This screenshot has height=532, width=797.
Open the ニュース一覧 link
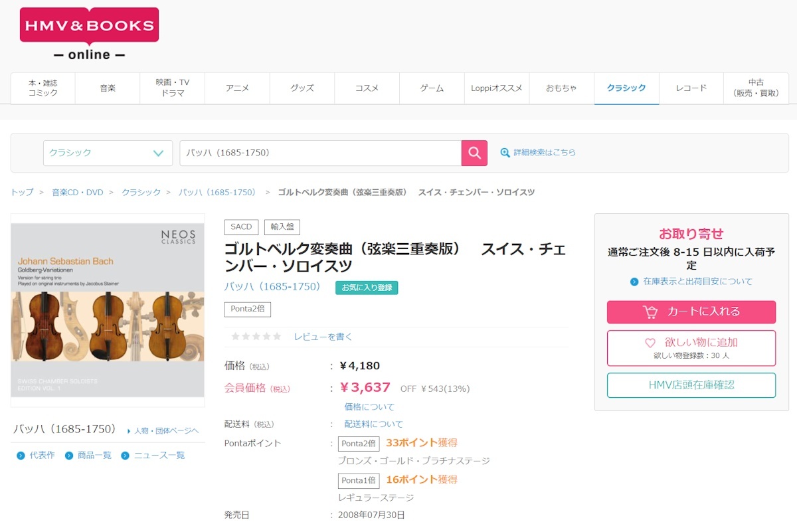[159, 456]
